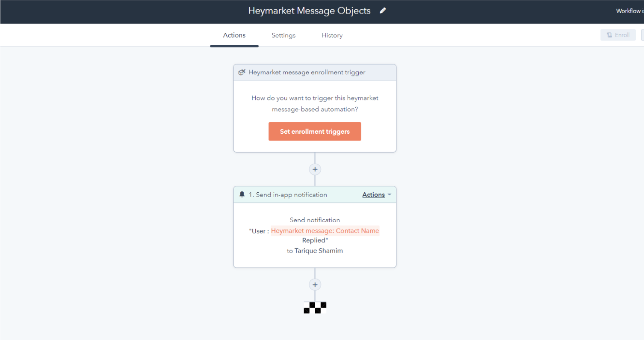Switch to the Actions tab
This screenshot has width=644, height=340.
point(234,35)
